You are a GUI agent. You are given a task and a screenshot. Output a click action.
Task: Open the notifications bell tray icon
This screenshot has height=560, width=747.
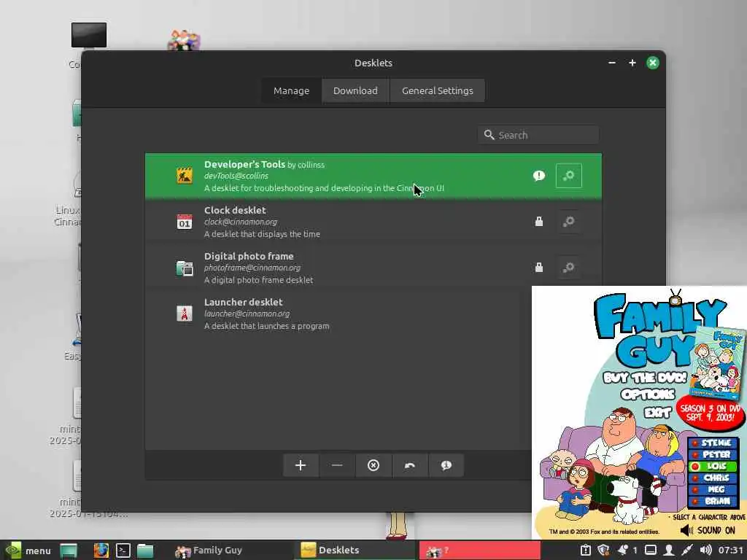click(623, 551)
